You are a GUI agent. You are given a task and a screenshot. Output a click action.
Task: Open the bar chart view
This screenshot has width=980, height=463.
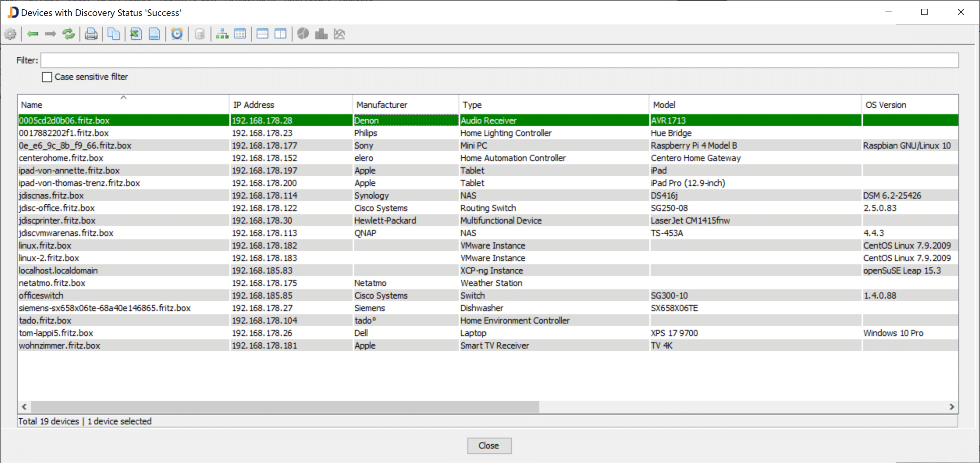pos(321,34)
